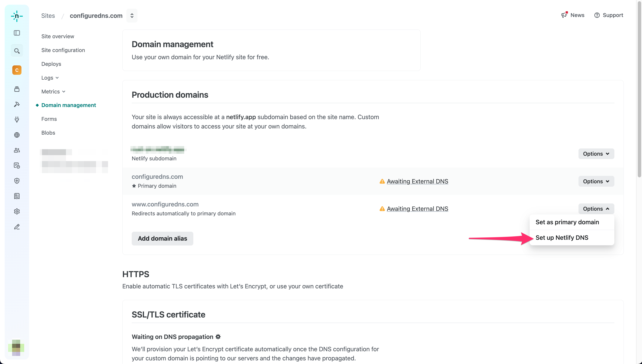
Task: Open the user profile avatar at bottom
Action: click(x=16, y=347)
